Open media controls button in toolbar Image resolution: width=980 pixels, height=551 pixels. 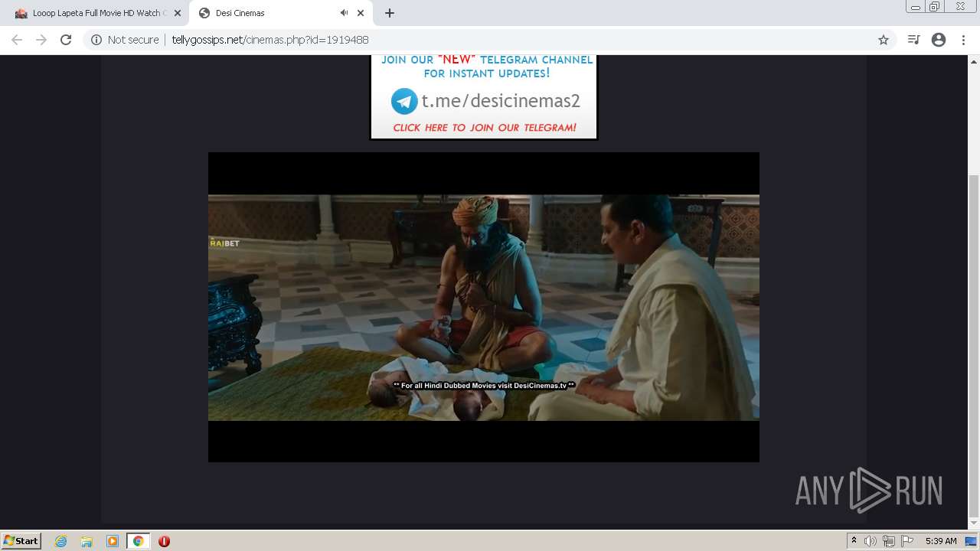click(913, 40)
